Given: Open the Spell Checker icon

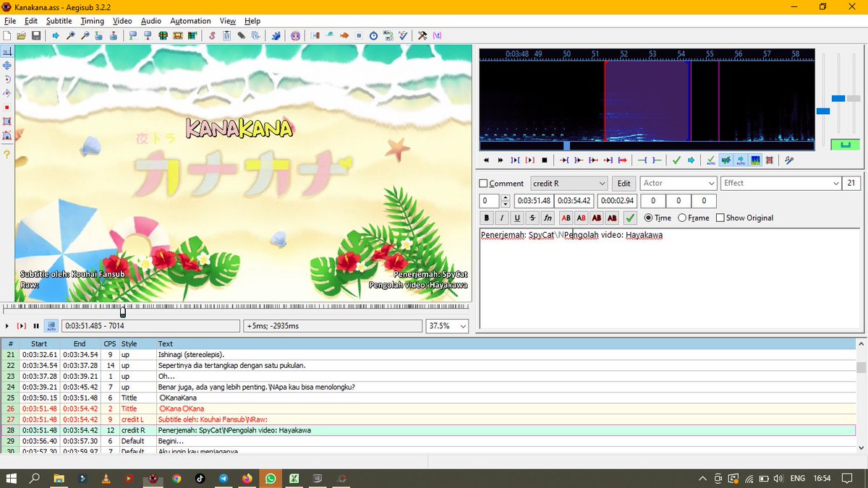Looking at the screenshot, I should (402, 35).
